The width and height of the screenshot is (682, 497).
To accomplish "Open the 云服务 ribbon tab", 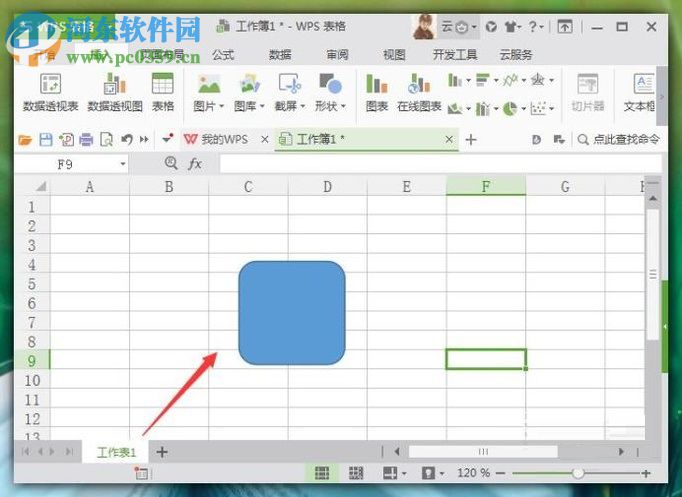I will tap(516, 55).
